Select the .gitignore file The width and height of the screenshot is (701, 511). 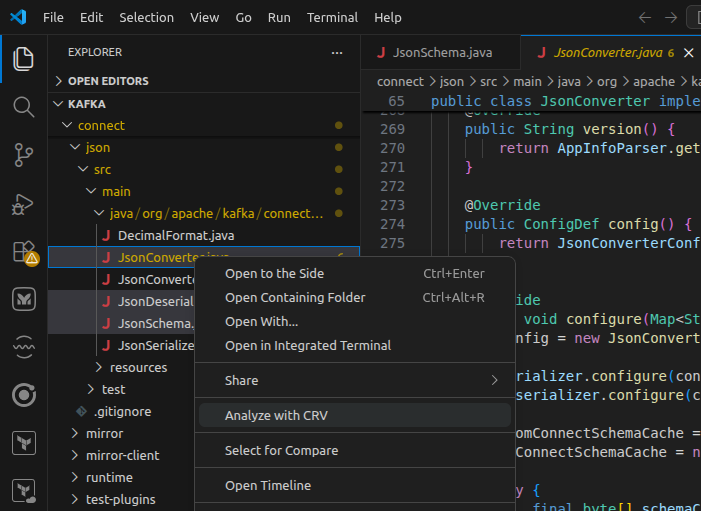121,411
